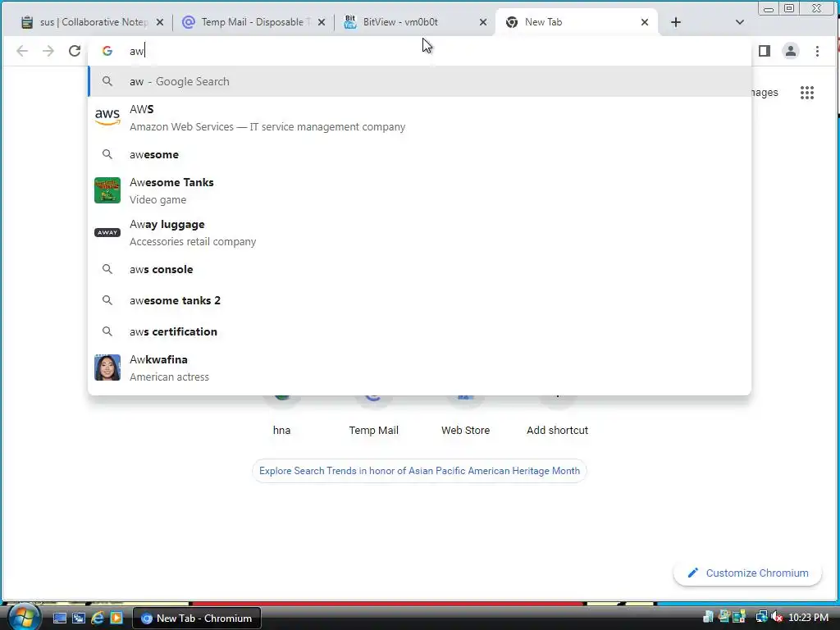This screenshot has width=840, height=630.
Task: Switch to the Temp Mail tab
Action: [252, 22]
